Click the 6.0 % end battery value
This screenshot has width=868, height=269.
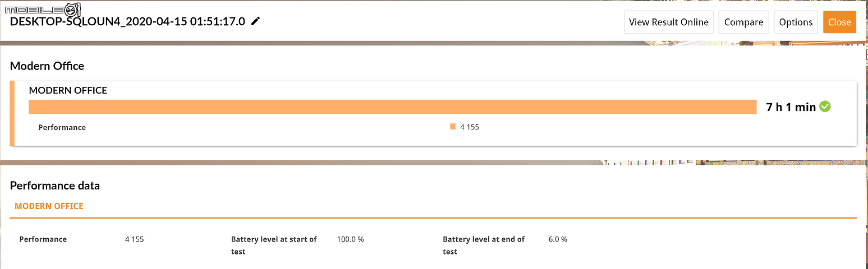[558, 239]
